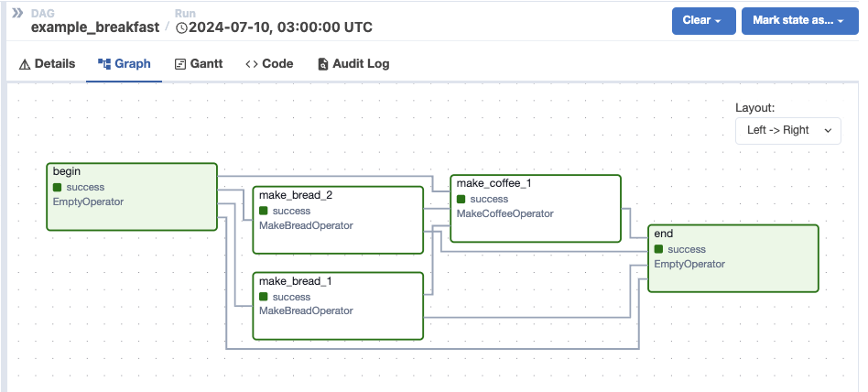Open the Clear dropdown button
This screenshot has width=868, height=392.
click(703, 20)
